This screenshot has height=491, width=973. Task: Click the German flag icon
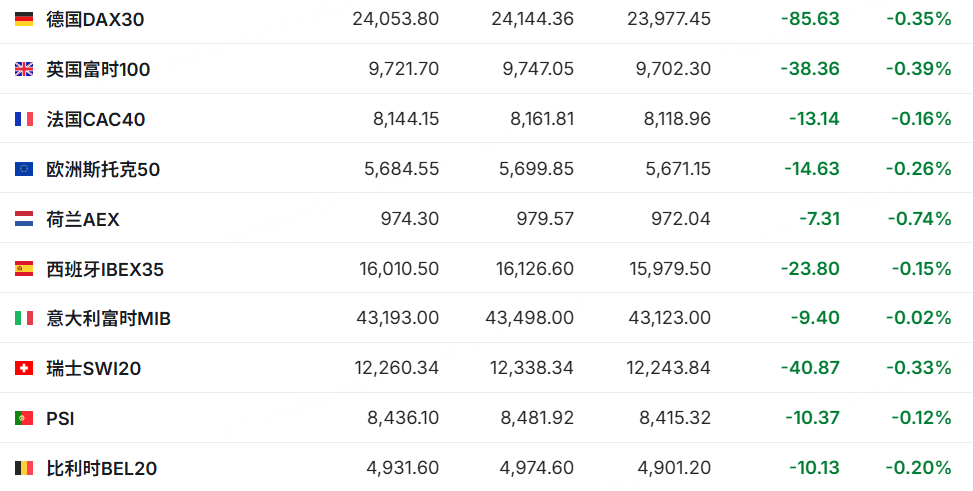(x=24, y=19)
